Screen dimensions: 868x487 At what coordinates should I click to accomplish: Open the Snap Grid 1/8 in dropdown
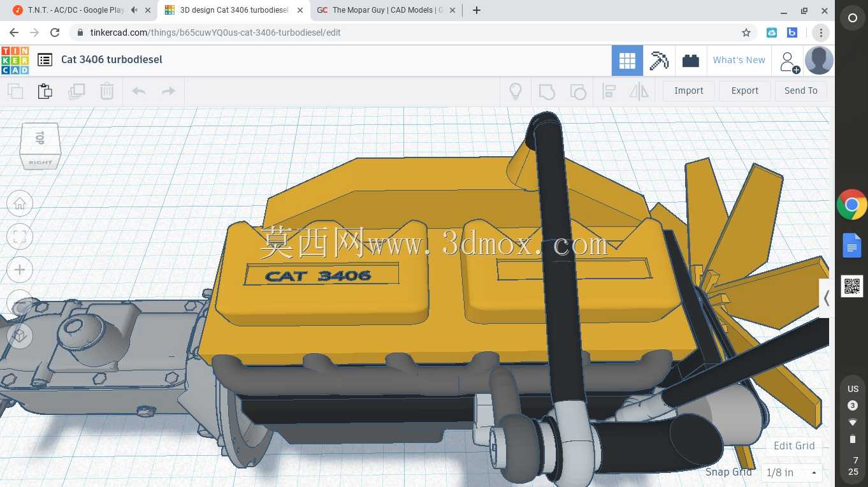pyautogui.click(x=792, y=472)
